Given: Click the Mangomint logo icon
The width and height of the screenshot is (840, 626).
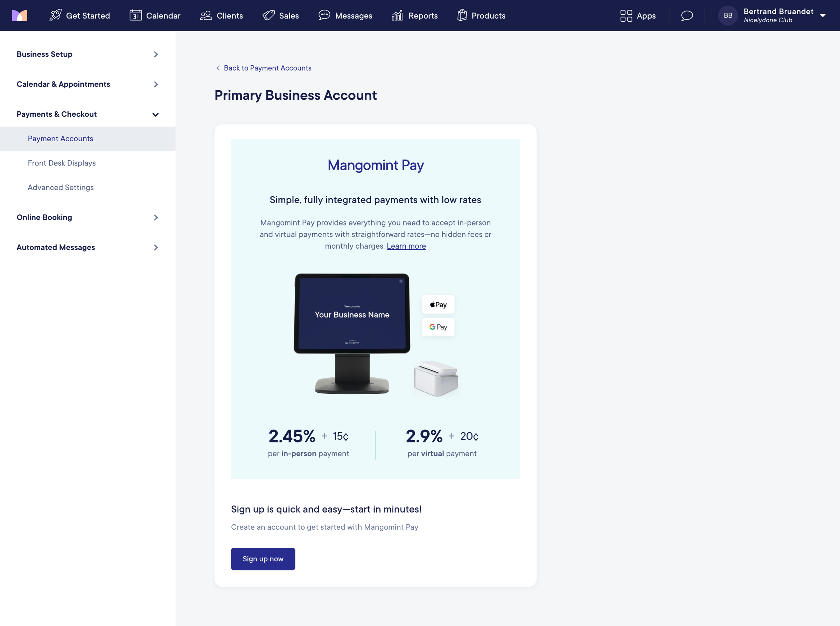Looking at the screenshot, I should point(20,15).
